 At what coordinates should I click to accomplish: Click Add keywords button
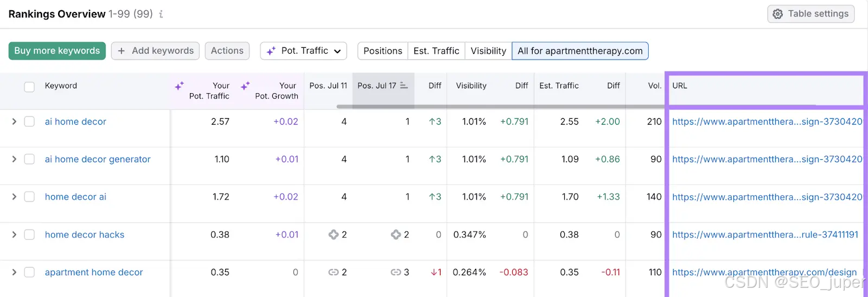pos(155,50)
